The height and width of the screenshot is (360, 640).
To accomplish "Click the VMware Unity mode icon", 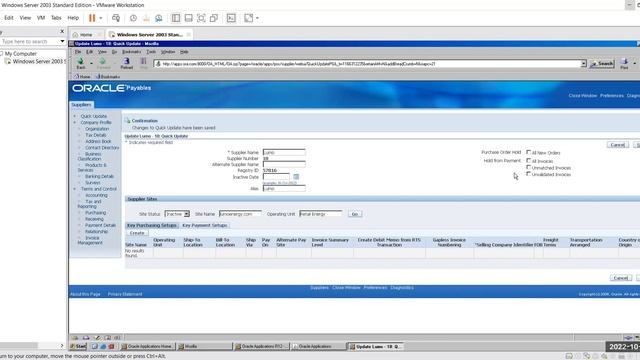I will [x=214, y=18].
